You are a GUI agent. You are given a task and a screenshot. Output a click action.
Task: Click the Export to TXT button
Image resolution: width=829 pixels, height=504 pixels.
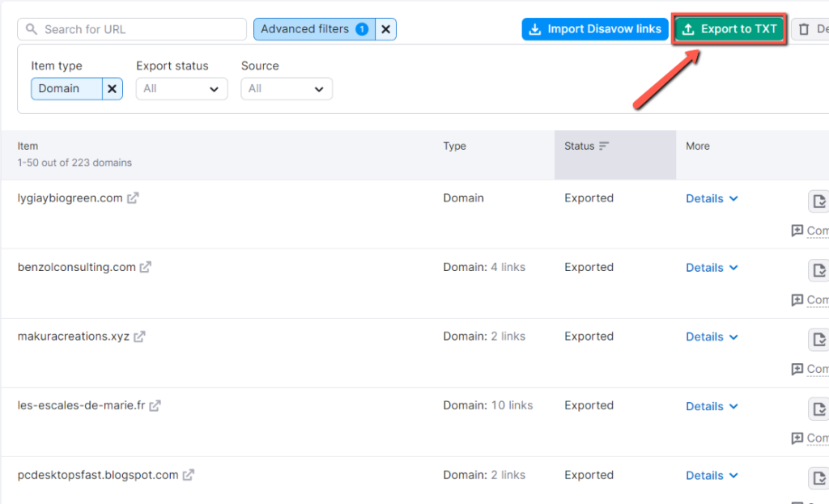click(x=728, y=29)
